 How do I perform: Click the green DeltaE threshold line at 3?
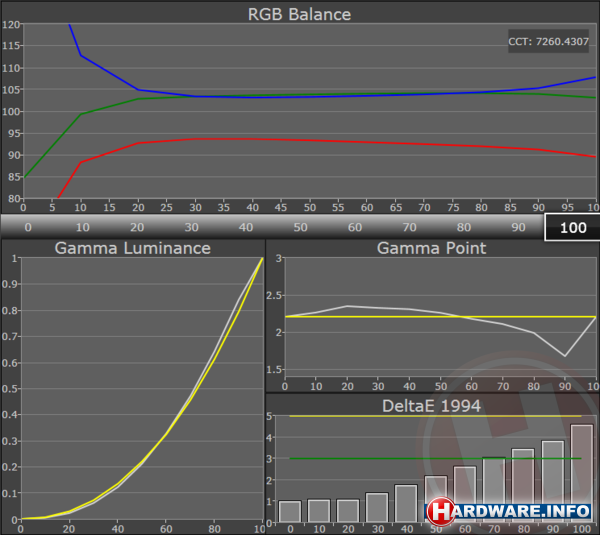(x=435, y=458)
